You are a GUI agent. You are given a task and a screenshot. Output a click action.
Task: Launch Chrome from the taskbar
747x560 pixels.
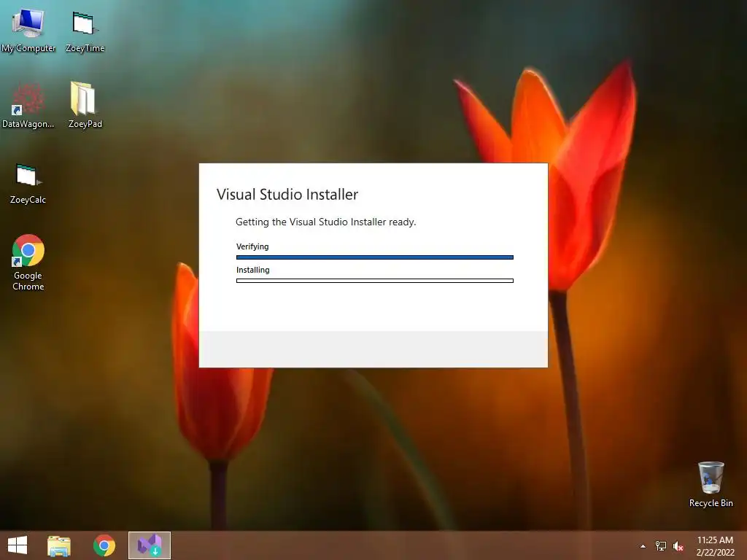click(104, 545)
